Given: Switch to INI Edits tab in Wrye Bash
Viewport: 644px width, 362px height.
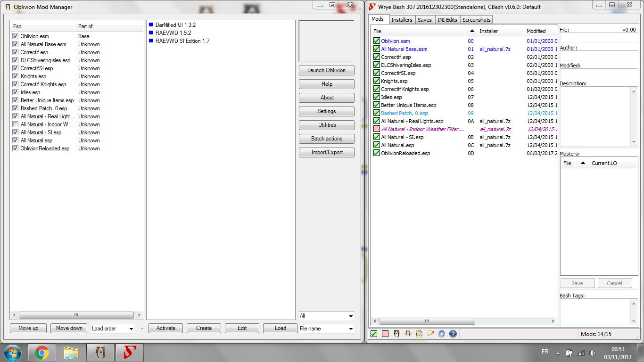Looking at the screenshot, I should pyautogui.click(x=447, y=20).
